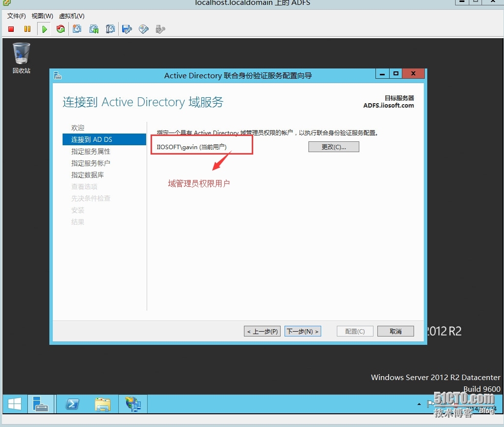
Task: Open the Windows Start button
Action: pos(15,404)
